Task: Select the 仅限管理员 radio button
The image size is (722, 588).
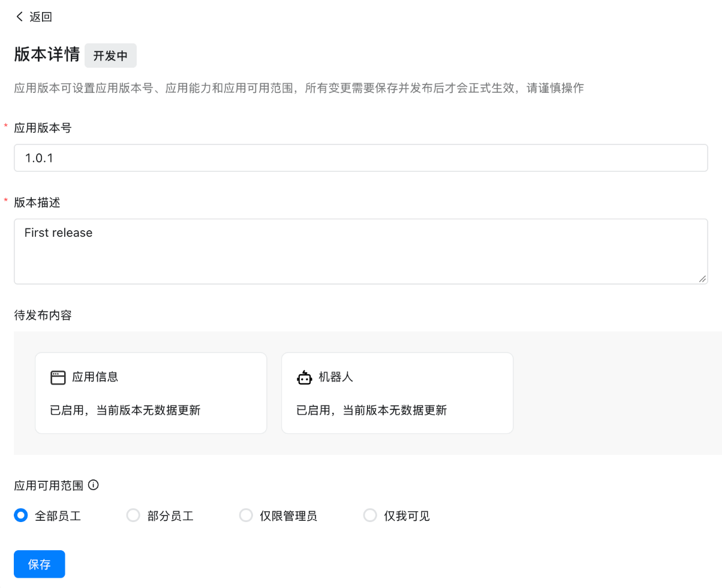Action: pyautogui.click(x=246, y=515)
